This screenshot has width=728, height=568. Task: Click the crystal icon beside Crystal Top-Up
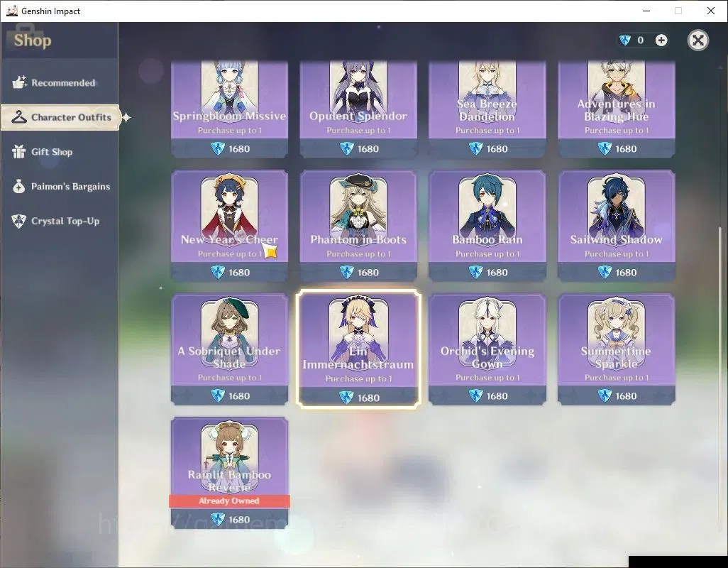click(x=19, y=221)
